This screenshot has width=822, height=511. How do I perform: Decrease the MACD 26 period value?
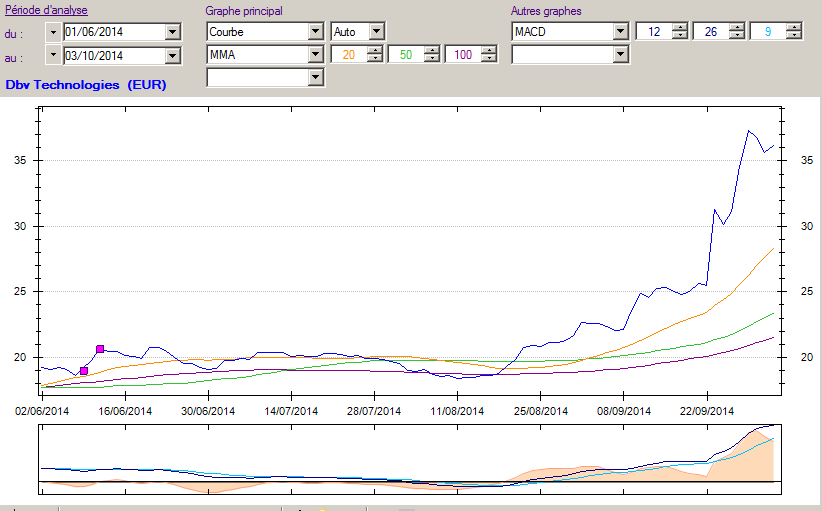(737, 35)
